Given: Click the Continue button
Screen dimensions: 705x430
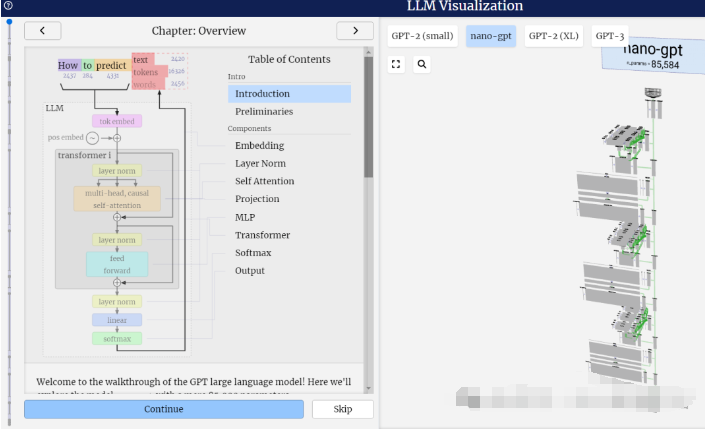Looking at the screenshot, I should pyautogui.click(x=164, y=409).
